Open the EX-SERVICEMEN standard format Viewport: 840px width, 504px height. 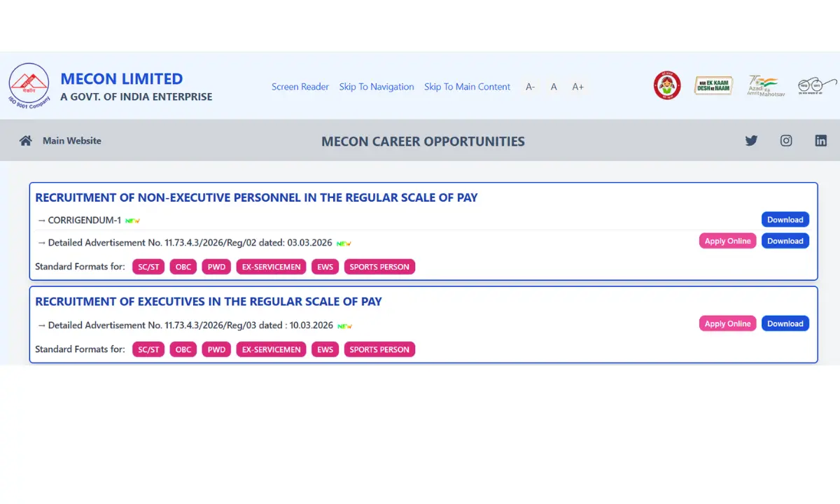click(x=271, y=267)
